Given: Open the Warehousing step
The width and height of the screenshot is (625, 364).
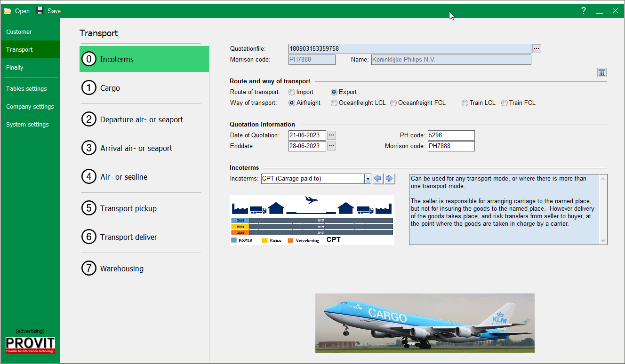Looking at the screenshot, I should [x=122, y=269].
